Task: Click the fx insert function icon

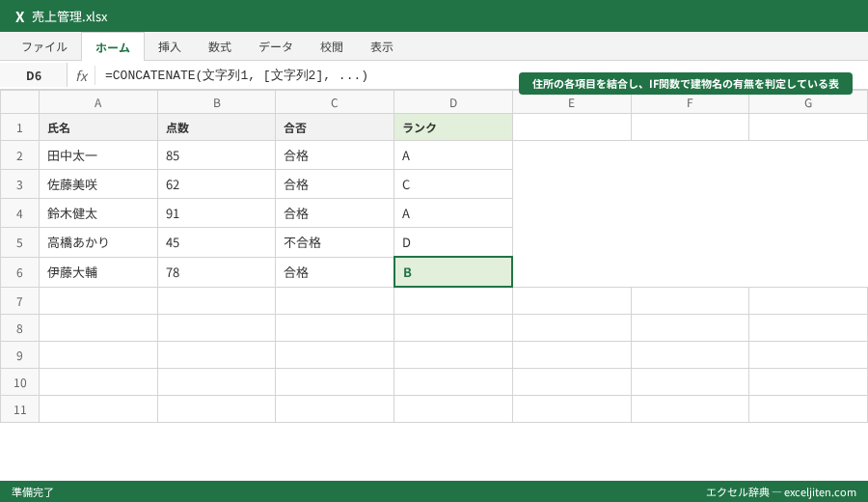Action: (81, 76)
